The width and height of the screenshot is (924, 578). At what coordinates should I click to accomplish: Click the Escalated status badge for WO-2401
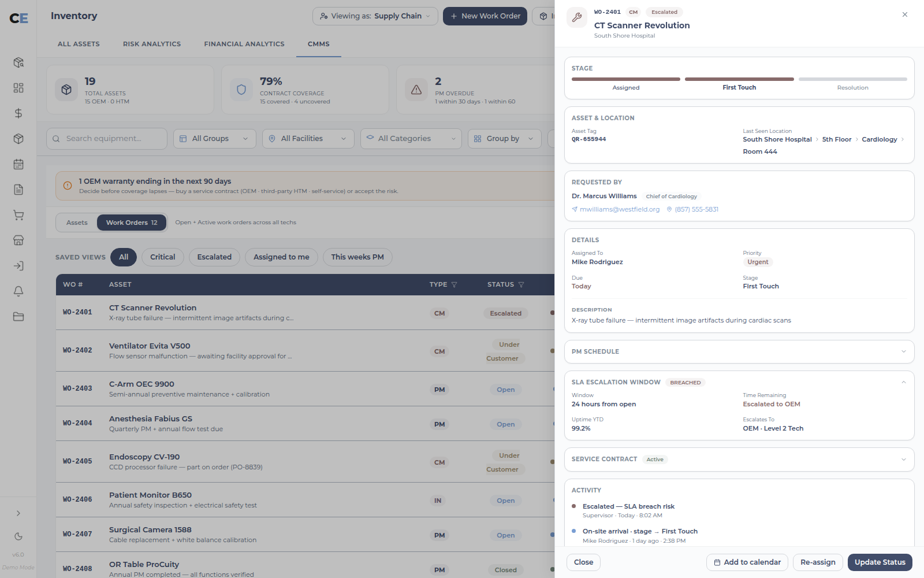coord(505,313)
